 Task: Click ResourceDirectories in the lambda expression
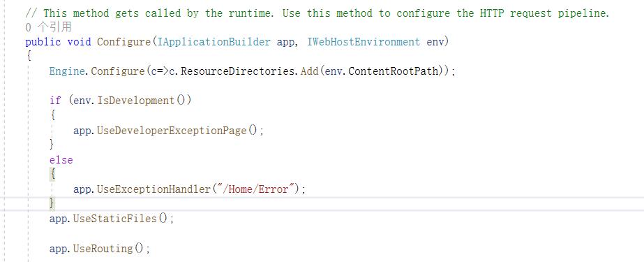pyautogui.click(x=238, y=71)
